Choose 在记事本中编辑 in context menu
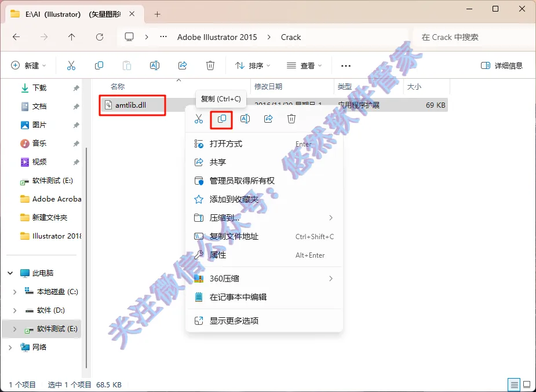 [264, 297]
